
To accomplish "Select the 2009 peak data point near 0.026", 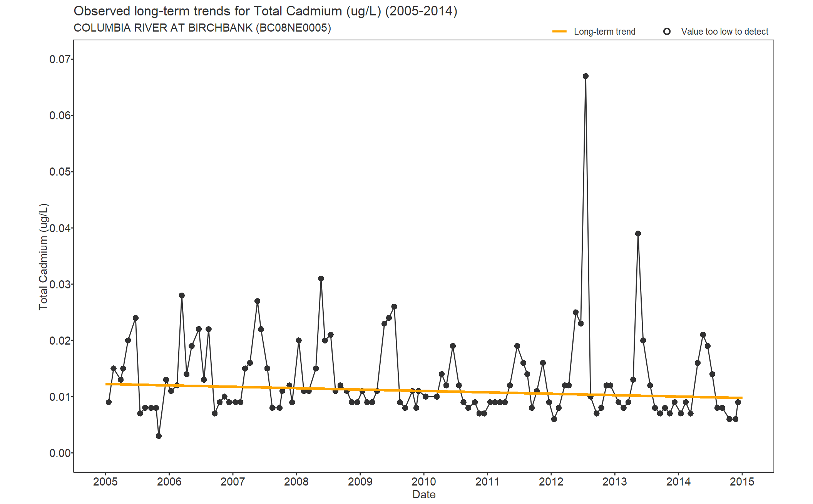I will pyautogui.click(x=394, y=307).
